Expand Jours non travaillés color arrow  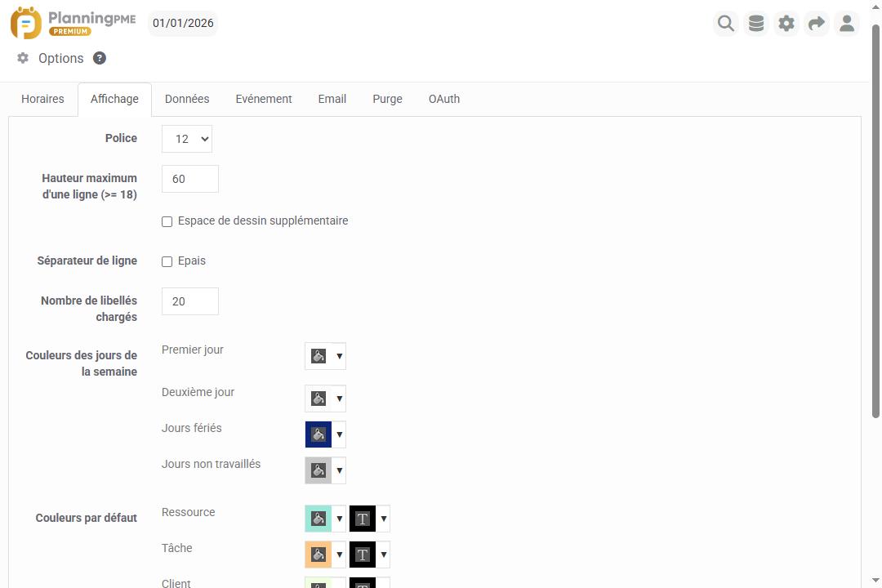(x=339, y=470)
